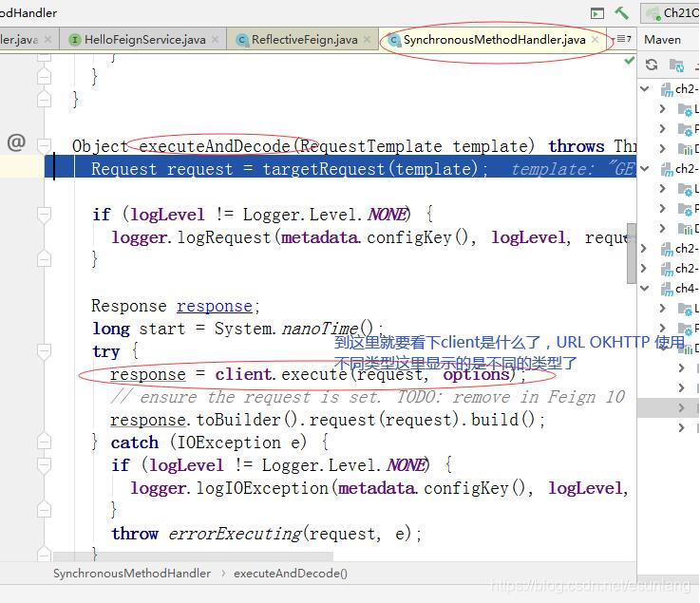700x603 pixels.
Task: Click the green inspection checkmark indicator
Action: click(629, 60)
